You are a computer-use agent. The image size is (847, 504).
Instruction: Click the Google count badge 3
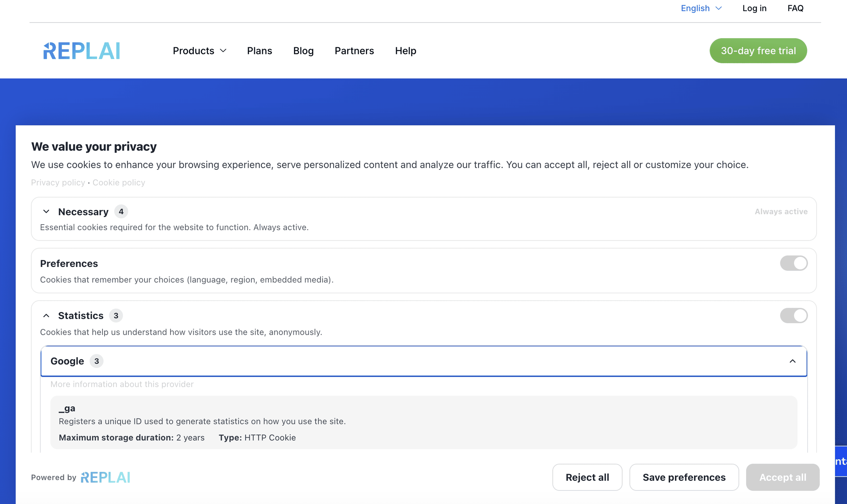point(96,361)
